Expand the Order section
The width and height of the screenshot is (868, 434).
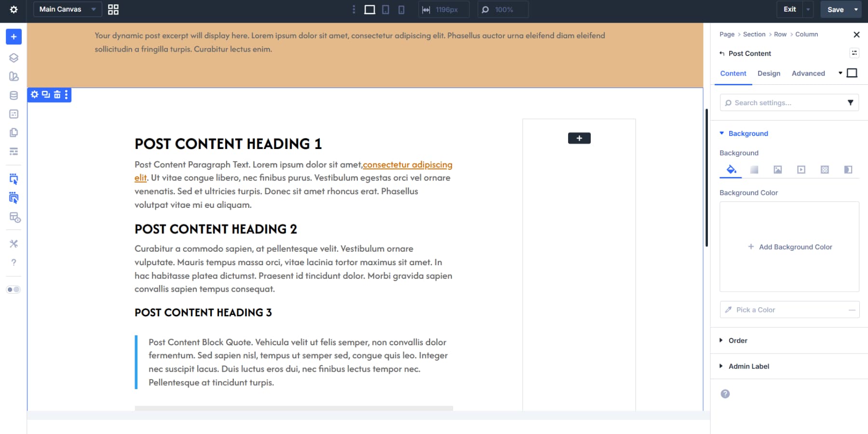737,340
